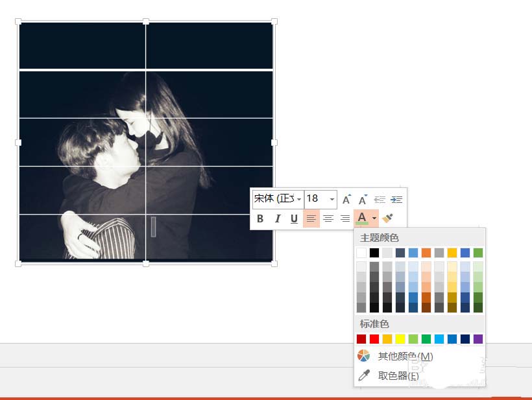This screenshot has width=532, height=400.
Task: Open 其他颜色(M) more colors option
Action: [420, 357]
